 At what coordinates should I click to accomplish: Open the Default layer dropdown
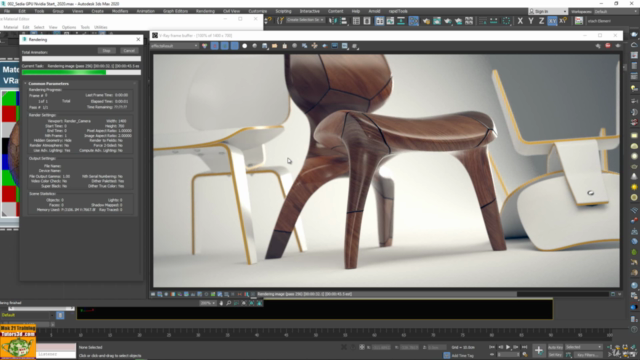coord(27,315)
